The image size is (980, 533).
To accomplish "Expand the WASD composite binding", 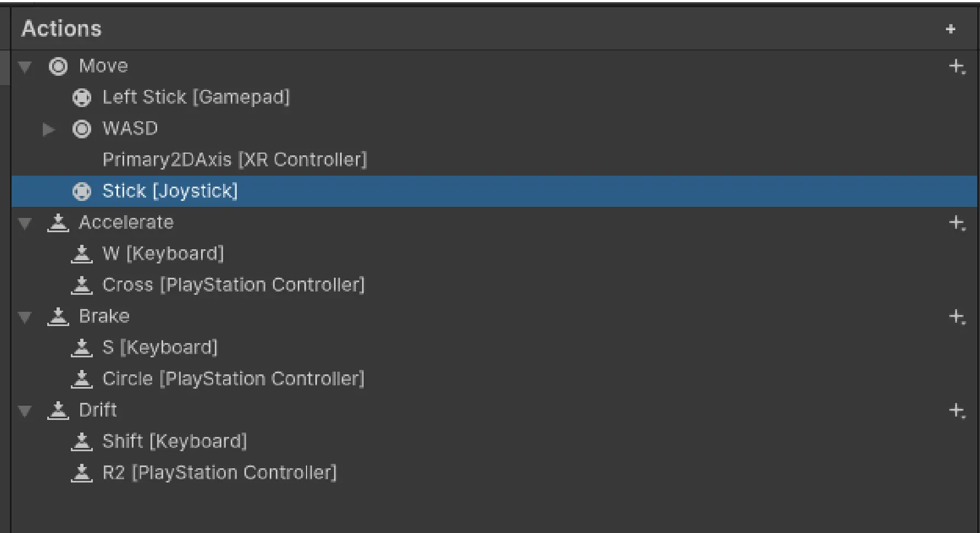I will [x=49, y=128].
